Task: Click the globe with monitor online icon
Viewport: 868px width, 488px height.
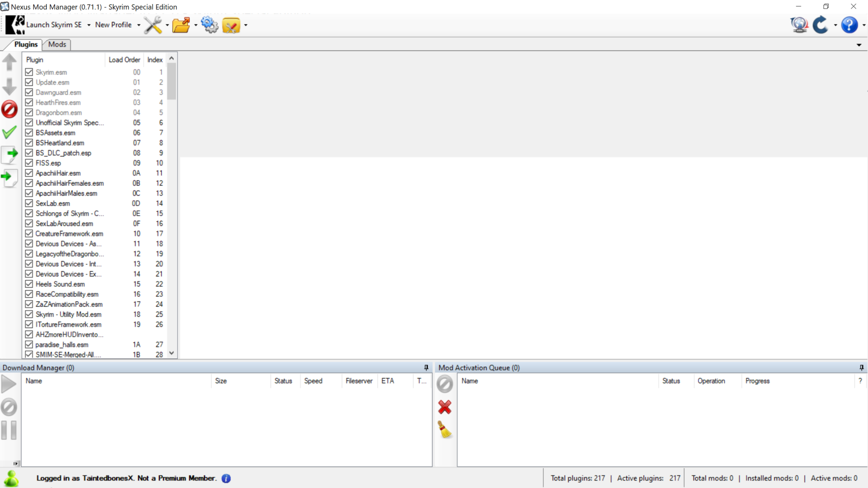Action: pyautogui.click(x=799, y=25)
